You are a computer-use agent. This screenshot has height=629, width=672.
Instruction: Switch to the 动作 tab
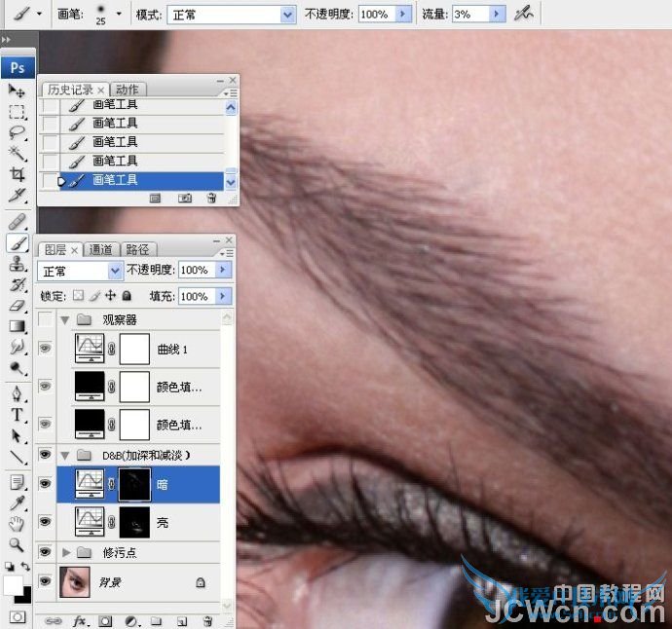[127, 90]
